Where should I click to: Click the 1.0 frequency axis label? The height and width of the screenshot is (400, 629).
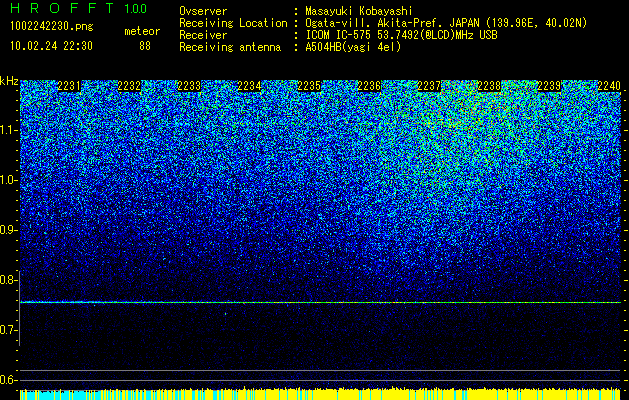8,180
